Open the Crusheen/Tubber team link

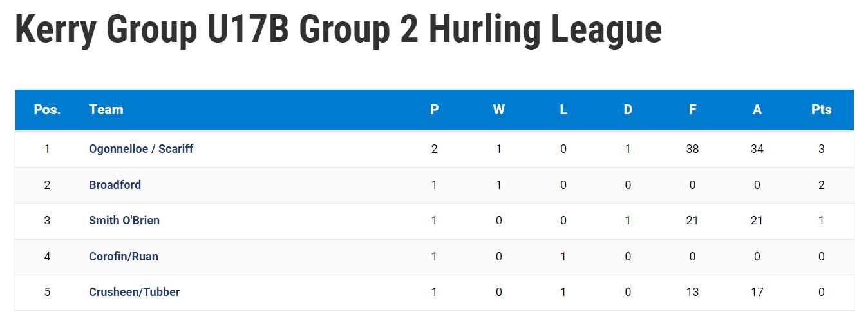135,292
